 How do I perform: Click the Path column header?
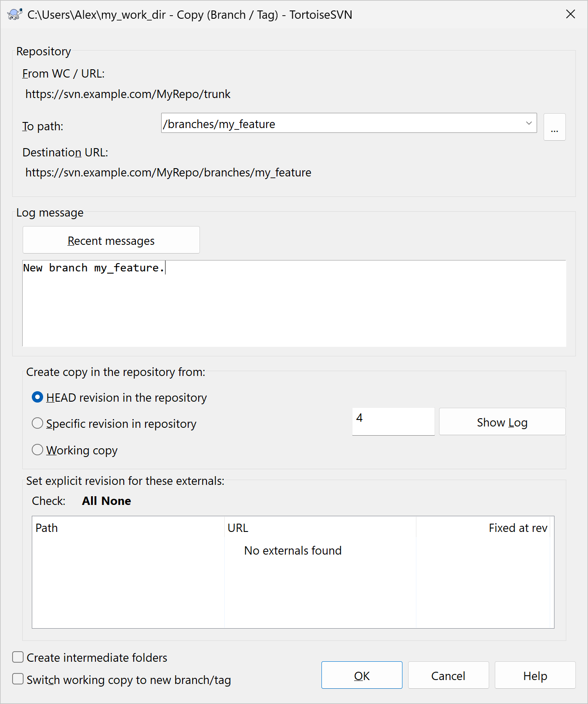(x=128, y=528)
